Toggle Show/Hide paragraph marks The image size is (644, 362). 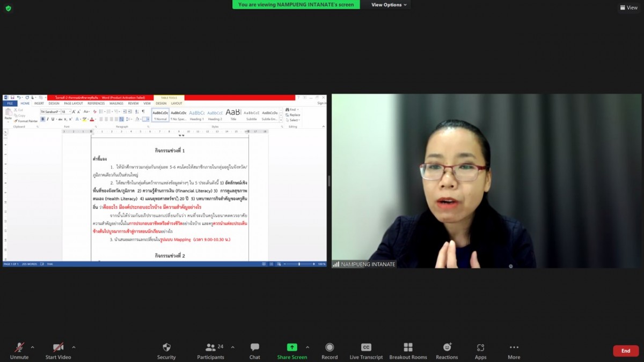[x=143, y=111]
